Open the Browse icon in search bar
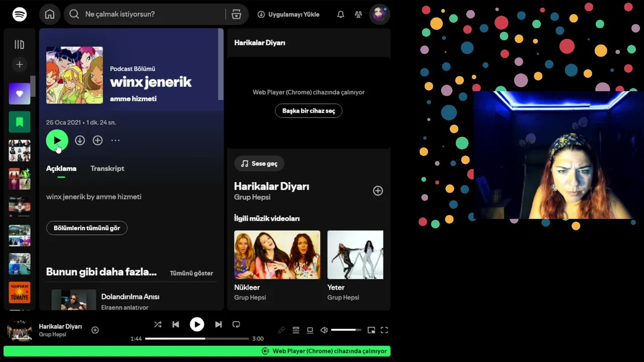Screen dimensions: 644x362 pyautogui.click(x=236, y=14)
